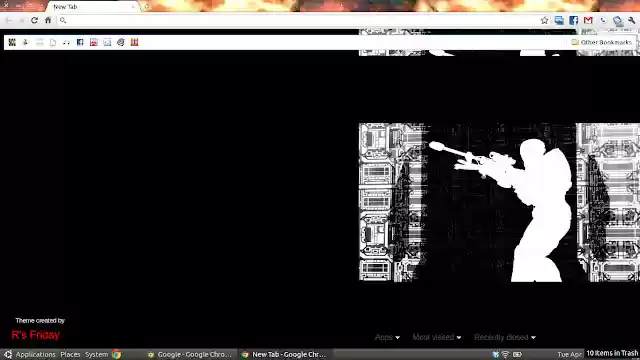The height and width of the screenshot is (360, 640).
Task: Go to the home page via house icon
Action: pos(48,20)
